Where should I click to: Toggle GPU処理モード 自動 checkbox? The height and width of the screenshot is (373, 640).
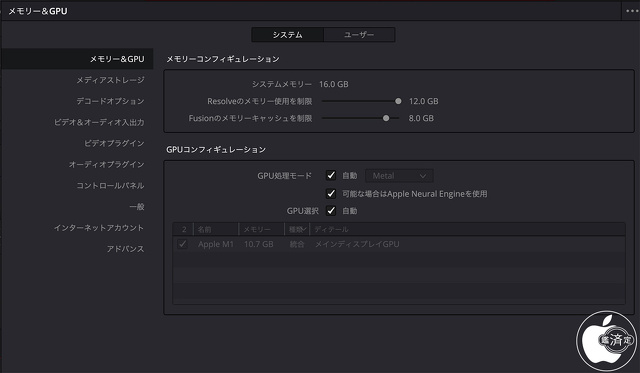(x=331, y=175)
